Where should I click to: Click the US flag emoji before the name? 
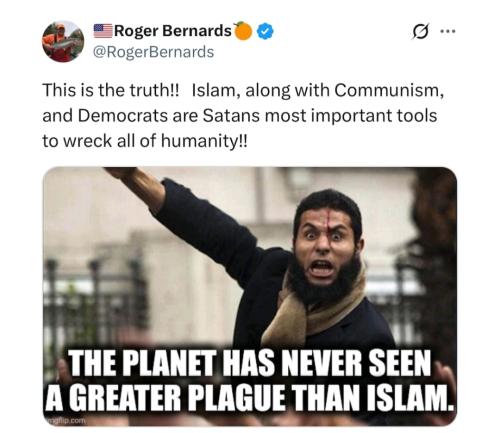point(103,30)
